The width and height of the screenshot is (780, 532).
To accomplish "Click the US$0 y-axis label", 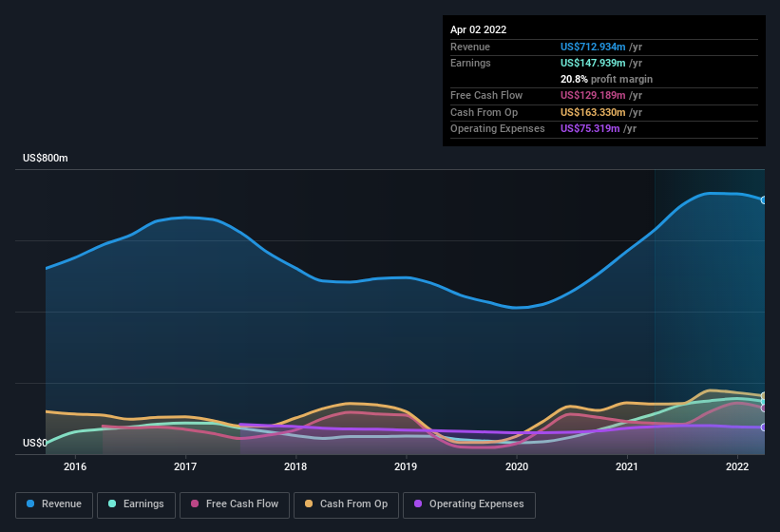I will coord(35,443).
